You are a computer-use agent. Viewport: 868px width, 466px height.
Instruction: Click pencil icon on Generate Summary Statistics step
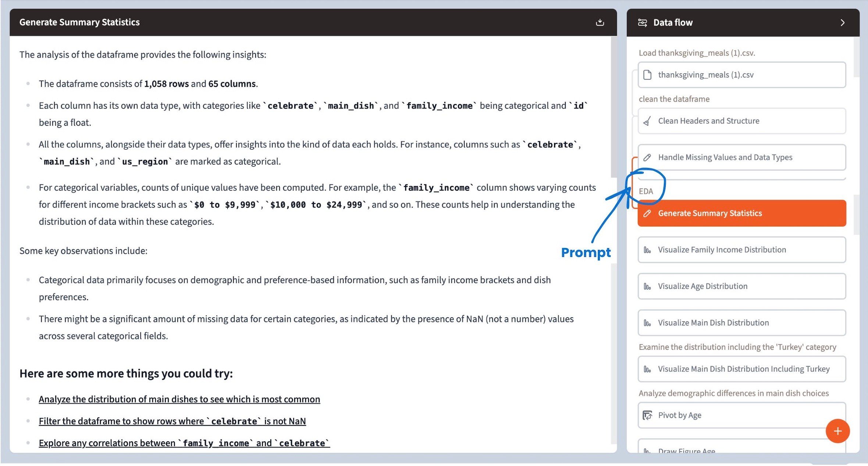[647, 213]
